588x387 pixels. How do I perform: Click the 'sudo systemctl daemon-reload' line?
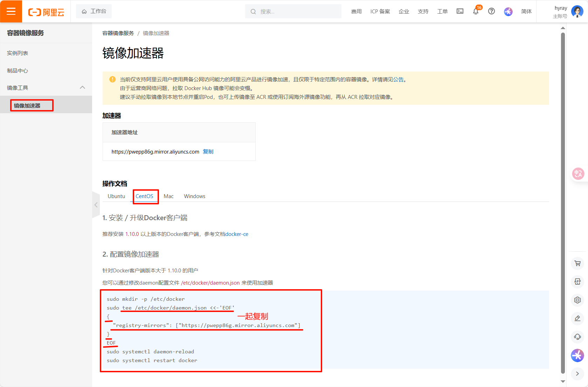coord(150,352)
